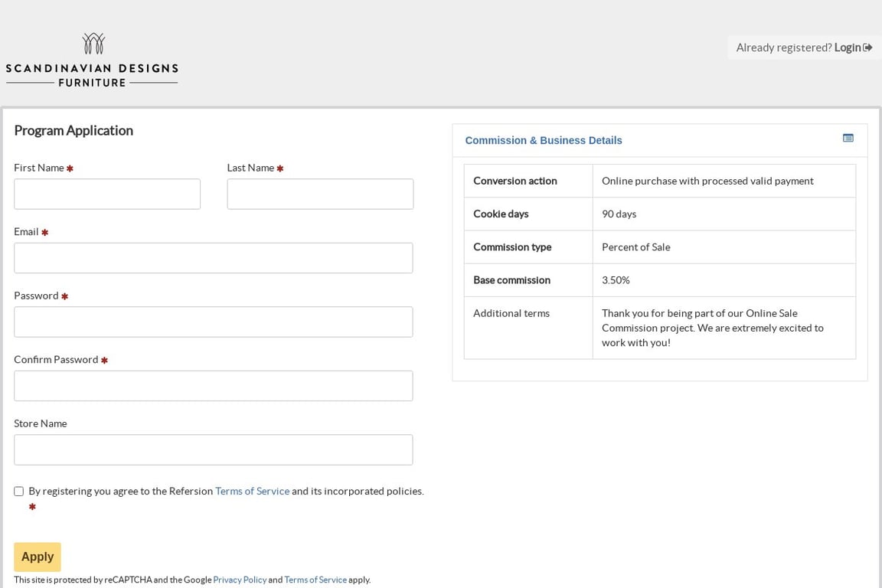This screenshot has height=588, width=882.
Task: Enable the Terms of Service agreement checkbox
Action: [18, 491]
